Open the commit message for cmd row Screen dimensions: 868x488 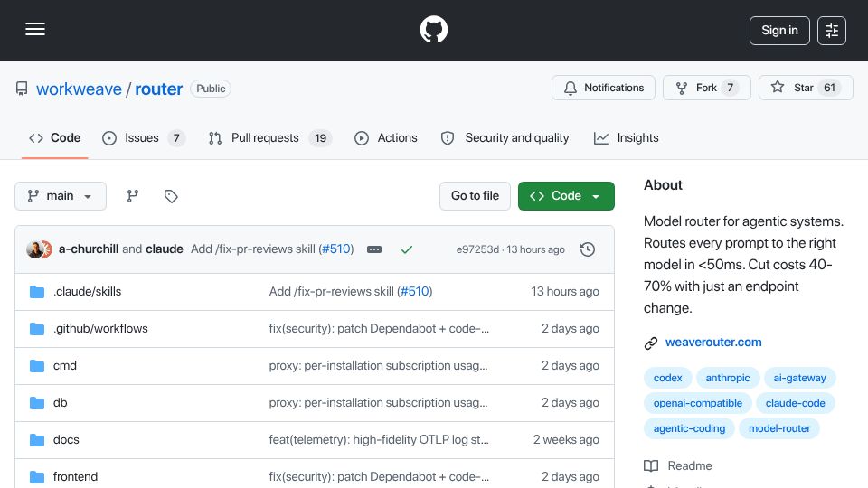coord(378,366)
